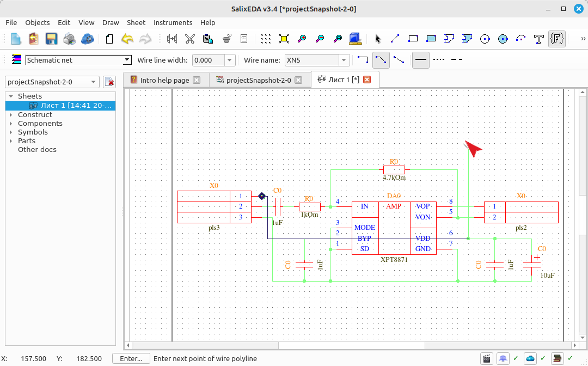This screenshot has width=588, height=366.
Task: Enable the orthogonal wire routing mode
Action: pyautogui.click(x=363, y=60)
